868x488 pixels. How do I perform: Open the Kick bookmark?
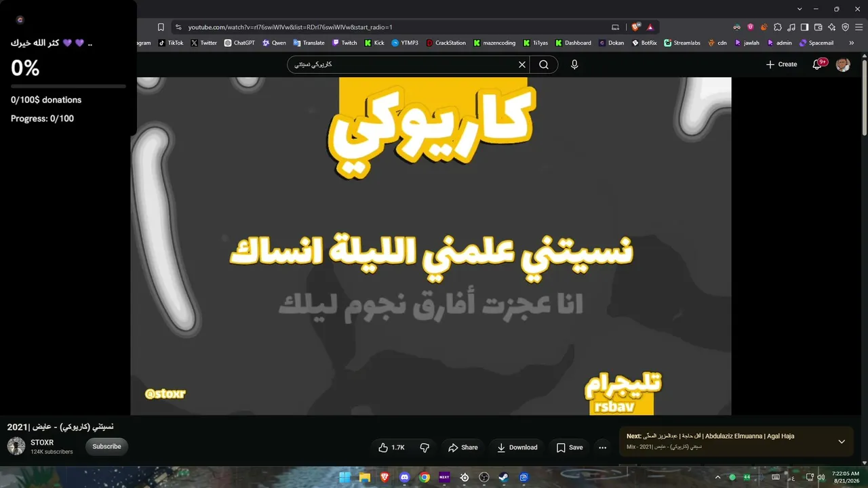(x=374, y=43)
